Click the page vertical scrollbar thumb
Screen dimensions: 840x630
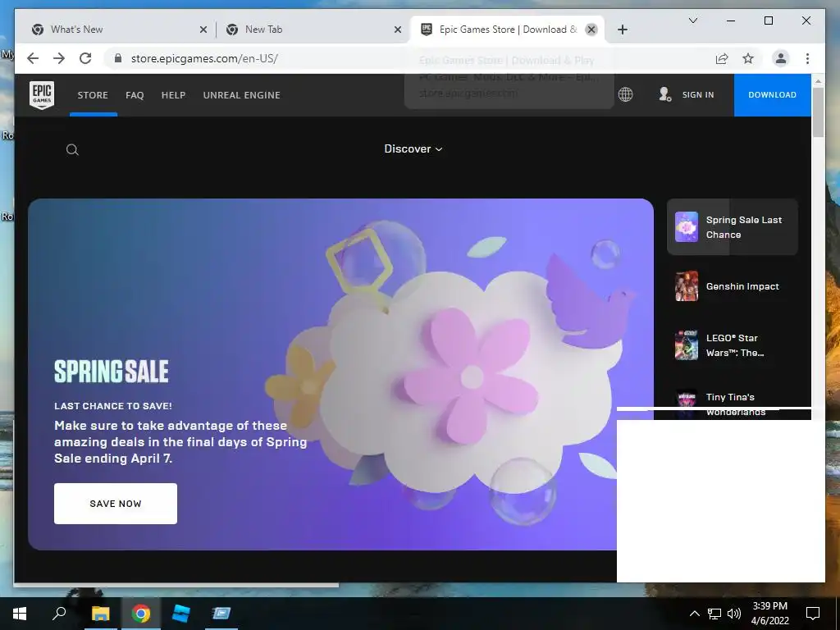pos(818,112)
